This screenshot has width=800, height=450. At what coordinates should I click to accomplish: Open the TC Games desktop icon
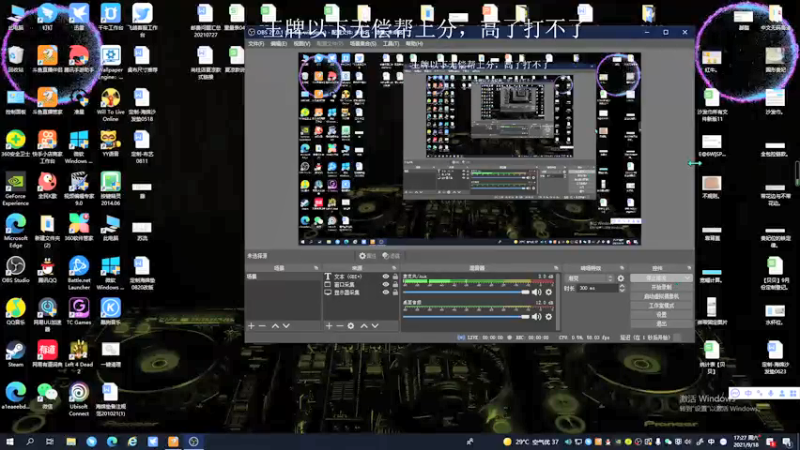(x=79, y=312)
